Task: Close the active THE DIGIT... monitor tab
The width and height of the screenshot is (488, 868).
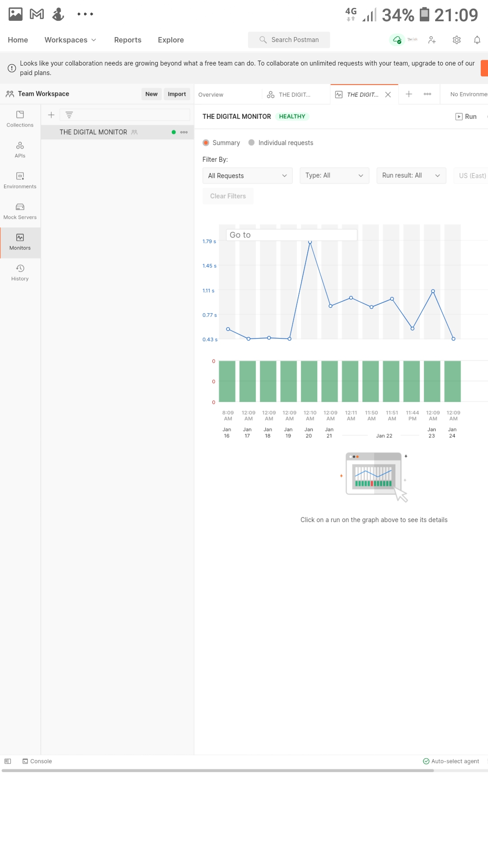Action: click(388, 94)
